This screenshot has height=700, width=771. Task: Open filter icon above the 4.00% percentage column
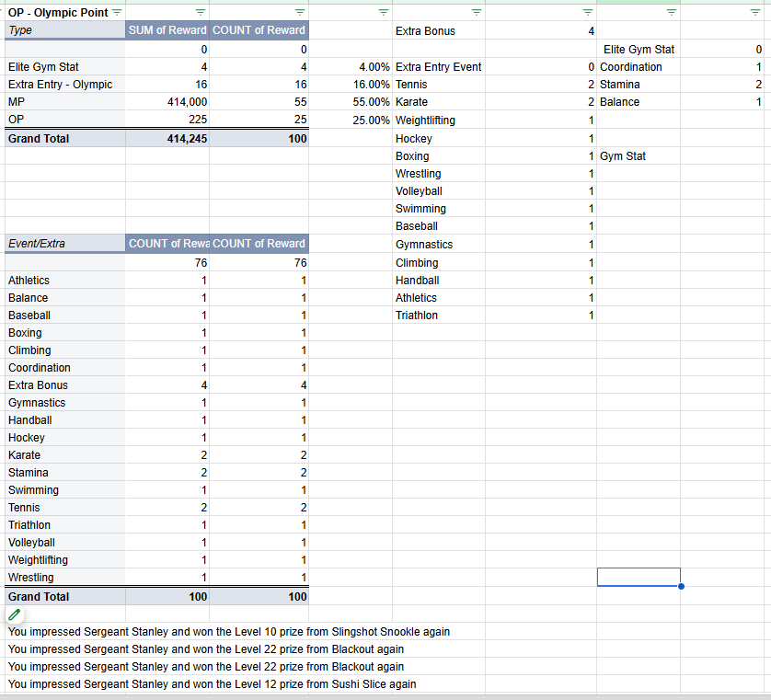(384, 12)
